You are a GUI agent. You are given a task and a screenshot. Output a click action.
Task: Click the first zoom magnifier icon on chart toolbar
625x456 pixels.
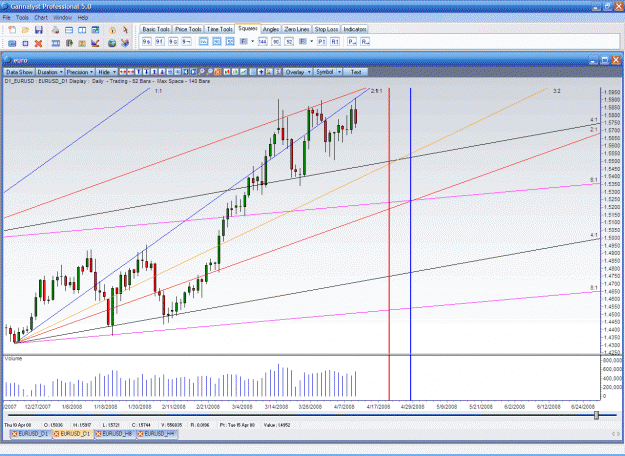pyautogui.click(x=201, y=72)
